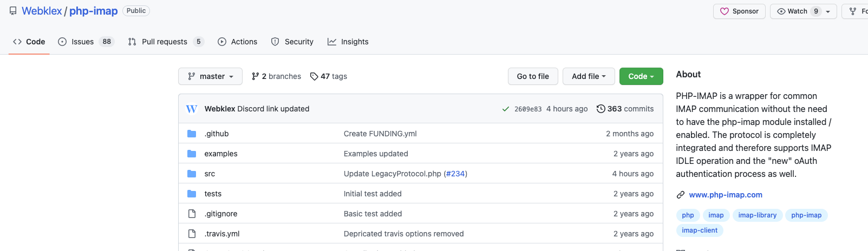The image size is (868, 251).
Task: Select the php topic tag
Action: (688, 215)
